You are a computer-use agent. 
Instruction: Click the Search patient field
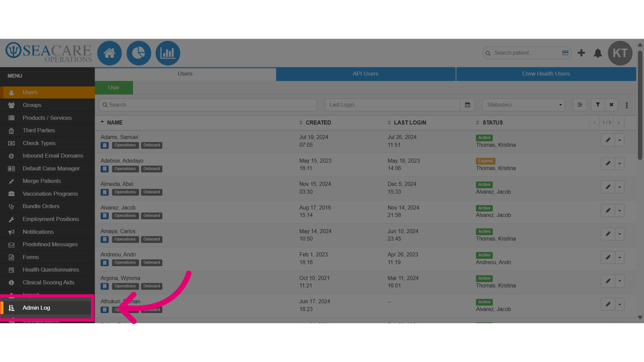point(527,53)
